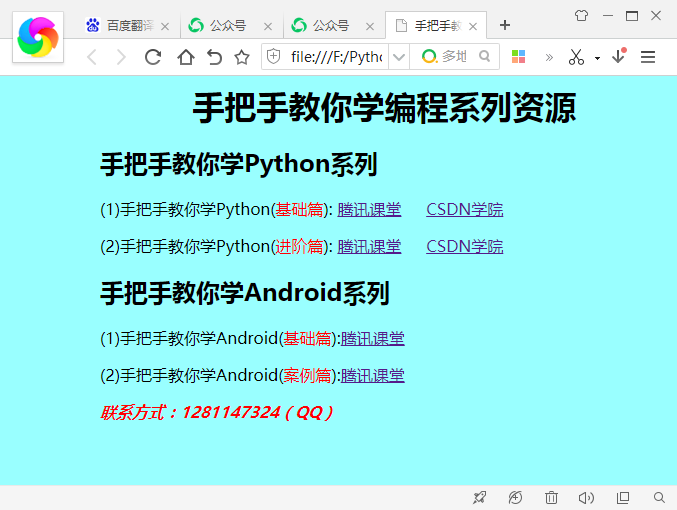Viewport: 677px width, 510px height.
Task: Open the browser home page
Action: click(x=186, y=57)
